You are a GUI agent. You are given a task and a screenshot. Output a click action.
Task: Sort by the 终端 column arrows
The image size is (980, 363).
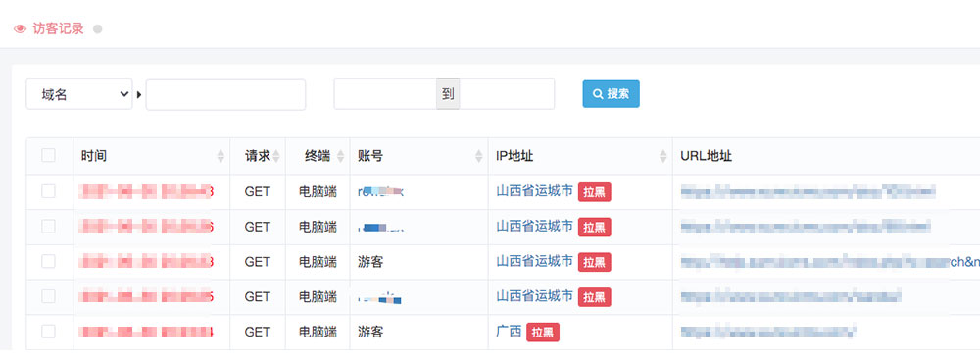pos(341,156)
